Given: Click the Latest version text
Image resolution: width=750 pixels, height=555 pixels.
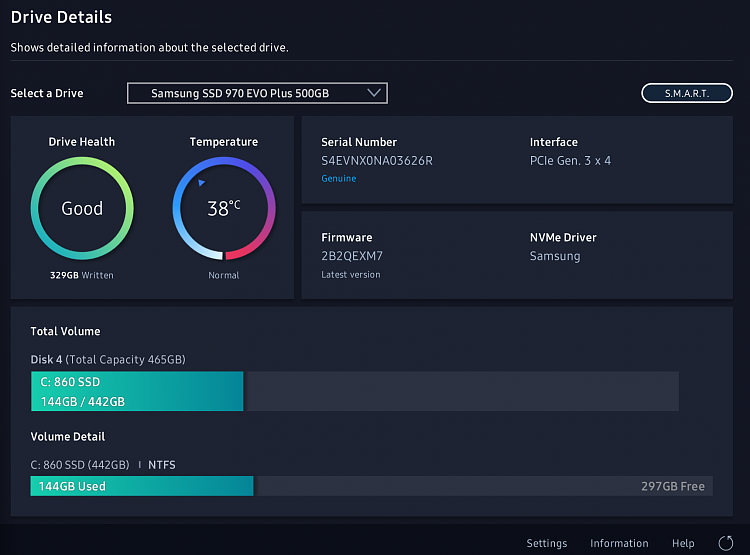Looking at the screenshot, I should [351, 275].
